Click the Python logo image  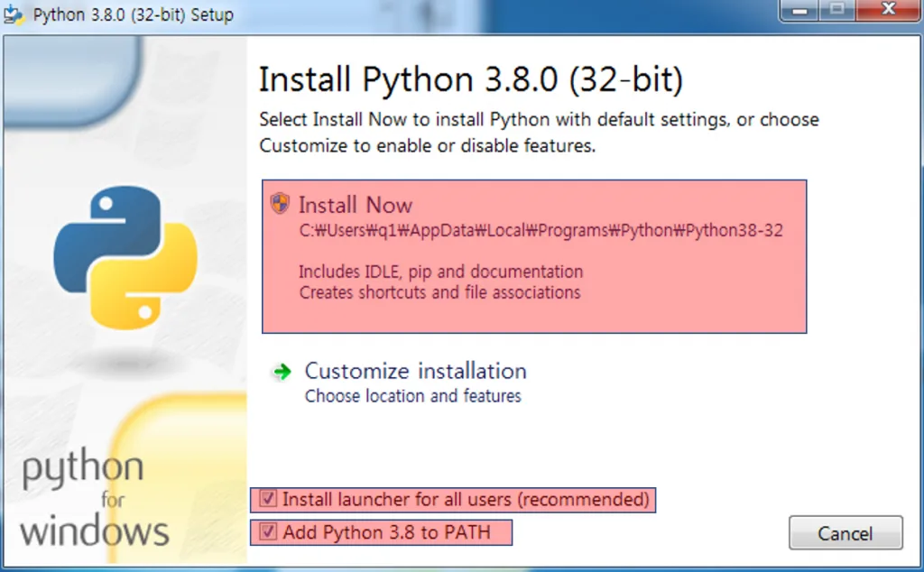point(125,257)
